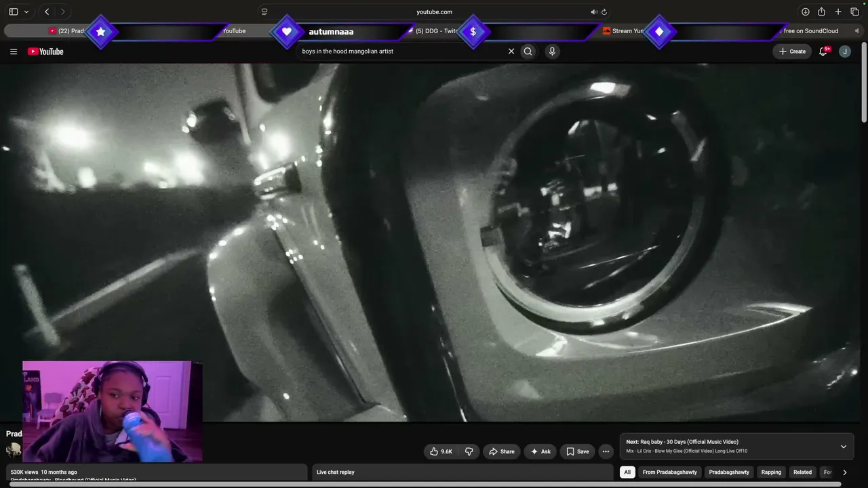Select the From Pradabagshawty chip
This screenshot has height=488, width=868.
(x=670, y=472)
